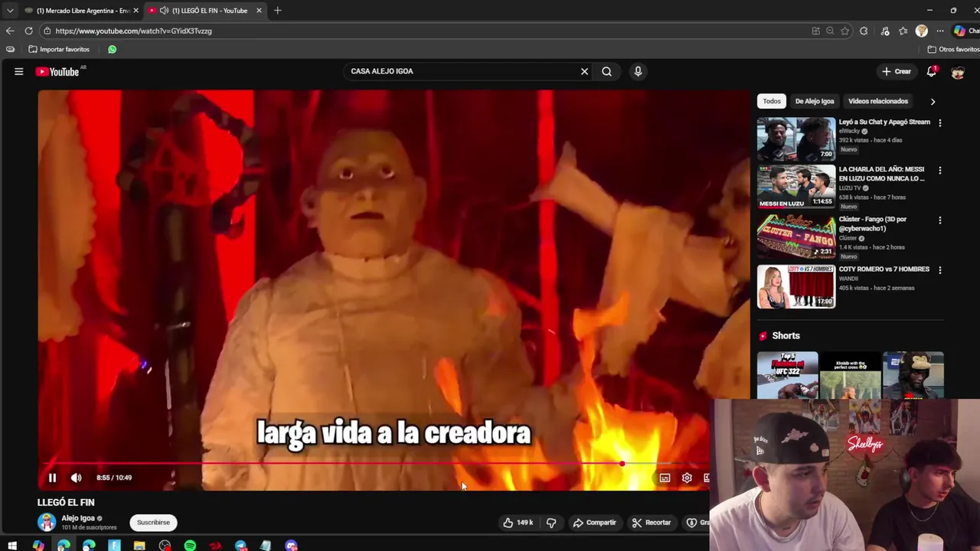This screenshot has height=551, width=980.
Task: Close the Mercado Libre tab
Action: tap(136, 11)
